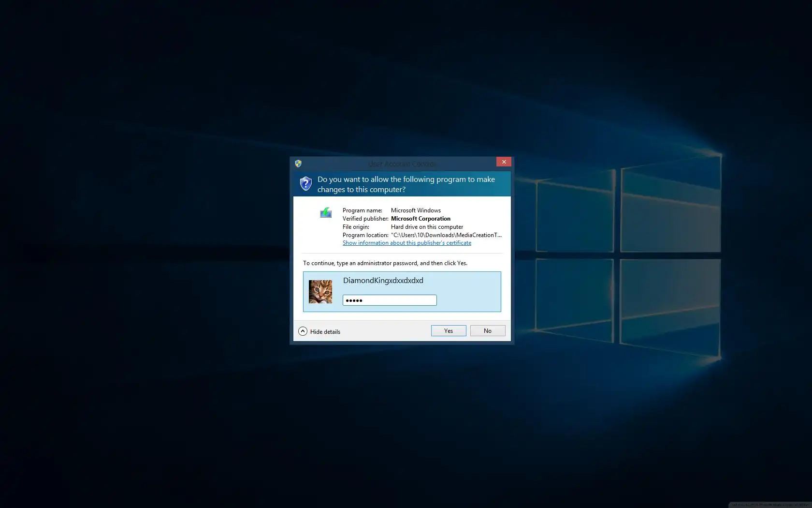Click the DiamondKingxdxxdxdxd cat account picture

pos(320,292)
